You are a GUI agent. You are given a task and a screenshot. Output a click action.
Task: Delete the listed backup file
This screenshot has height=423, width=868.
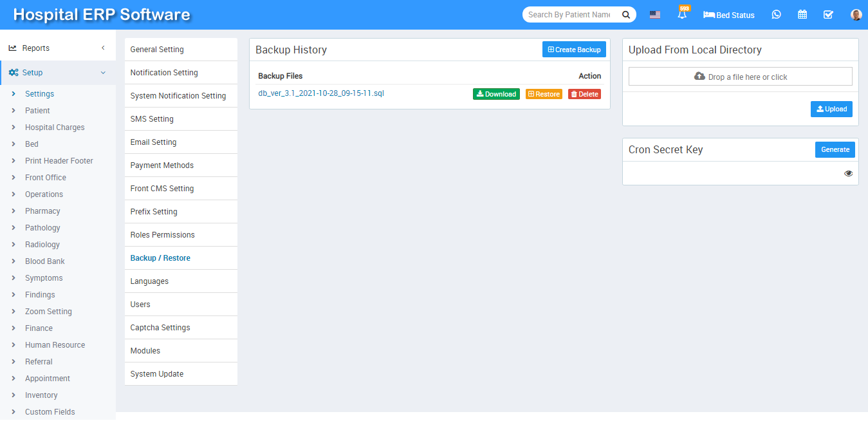point(584,94)
